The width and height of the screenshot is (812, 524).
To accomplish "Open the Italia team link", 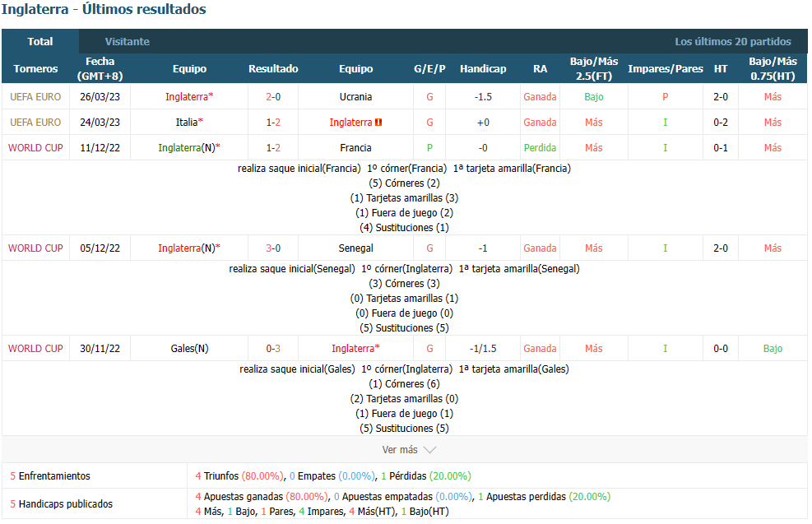I will (189, 123).
